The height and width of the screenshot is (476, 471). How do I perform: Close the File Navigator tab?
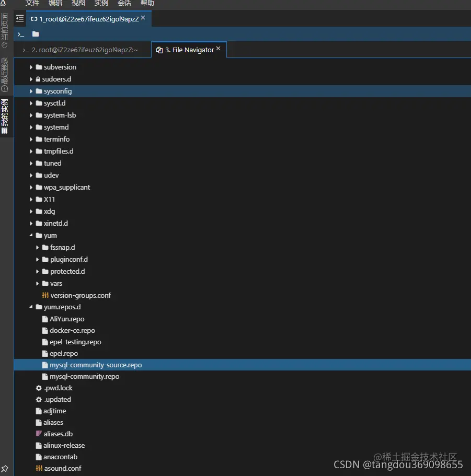219,49
